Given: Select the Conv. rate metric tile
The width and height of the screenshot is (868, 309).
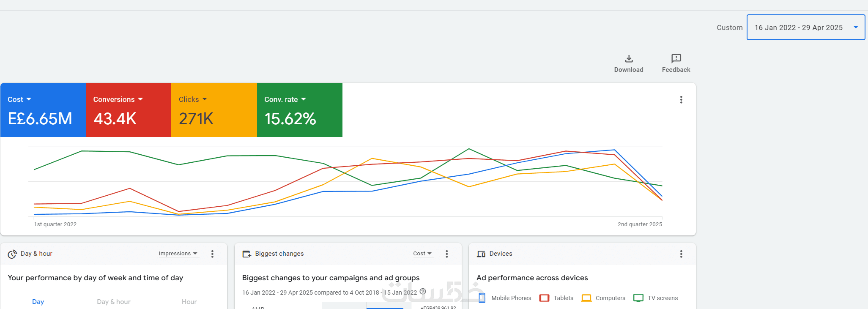Looking at the screenshot, I should pos(299,110).
